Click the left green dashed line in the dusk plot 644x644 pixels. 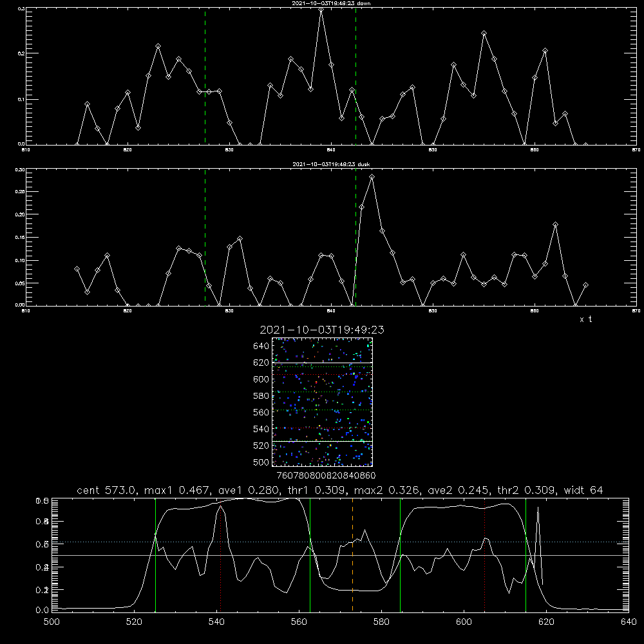point(205,238)
